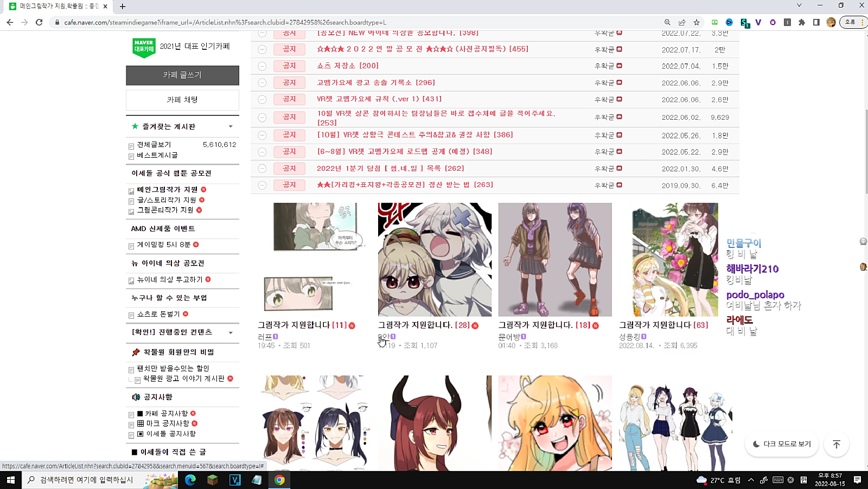The image size is (868, 489).
Task: Toggle the browser side panel
Action: pyautogui.click(x=816, y=22)
